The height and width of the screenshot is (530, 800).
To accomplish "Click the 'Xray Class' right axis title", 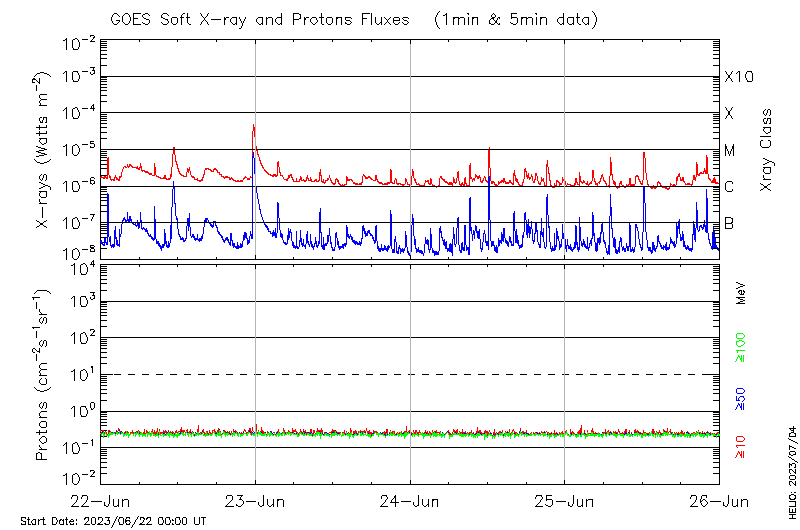I will [767, 150].
